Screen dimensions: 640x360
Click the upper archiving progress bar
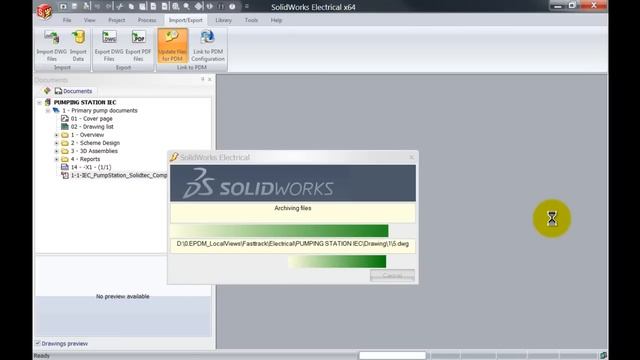pos(293,231)
